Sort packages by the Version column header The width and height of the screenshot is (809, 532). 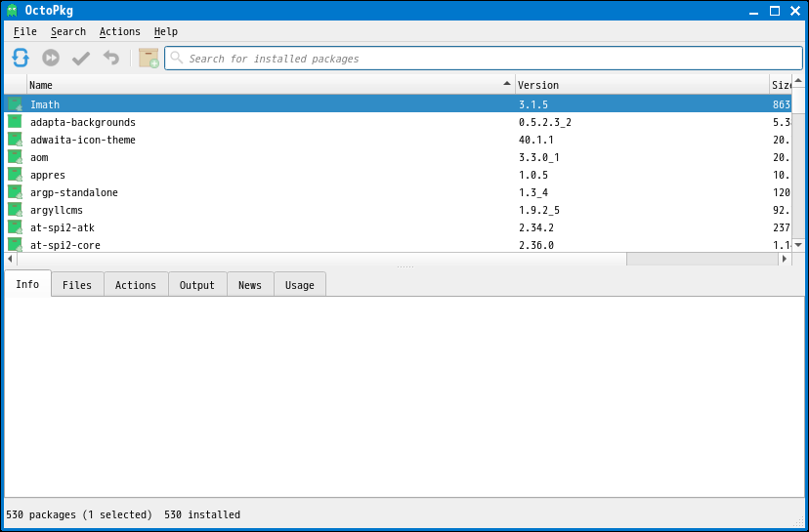click(642, 85)
